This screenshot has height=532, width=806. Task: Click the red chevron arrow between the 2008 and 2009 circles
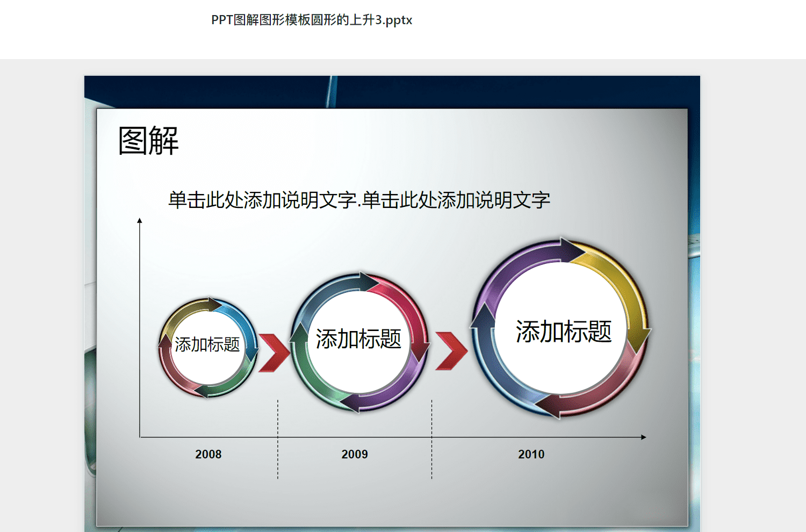[274, 353]
